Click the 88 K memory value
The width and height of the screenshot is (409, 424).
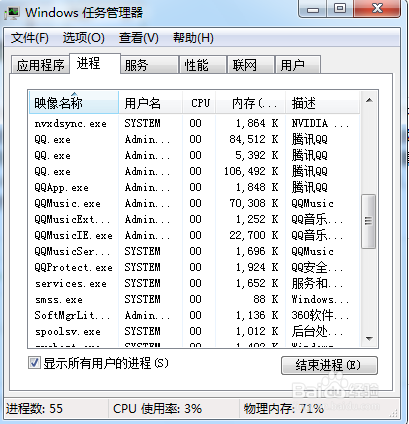266,299
